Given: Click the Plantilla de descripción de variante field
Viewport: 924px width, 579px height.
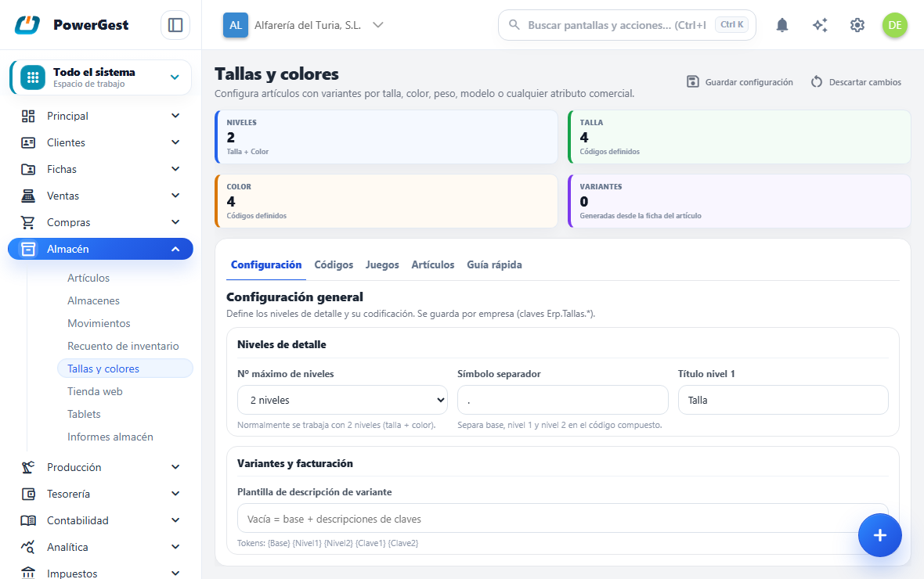Looking at the screenshot, I should tap(563, 518).
